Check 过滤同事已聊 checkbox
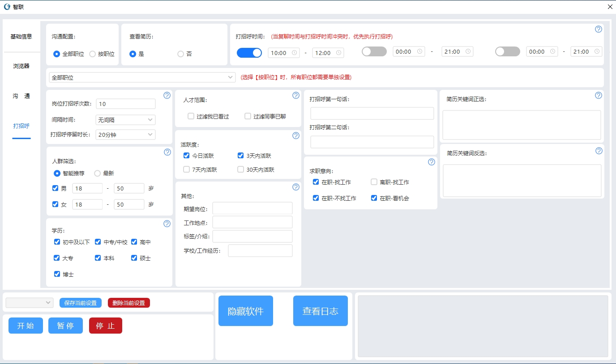Image resolution: width=616 pixels, height=364 pixels. (x=248, y=116)
